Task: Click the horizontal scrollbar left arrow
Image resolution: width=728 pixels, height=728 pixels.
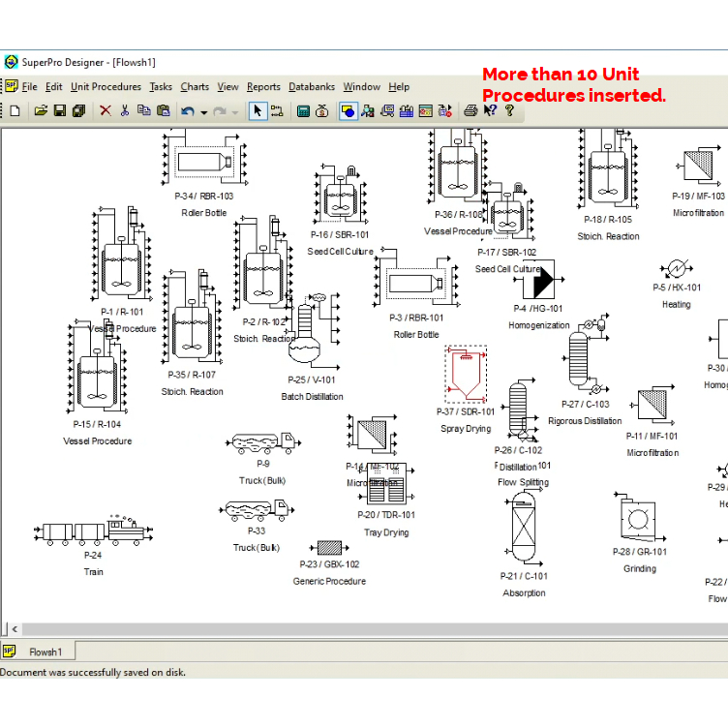Action: [10, 629]
